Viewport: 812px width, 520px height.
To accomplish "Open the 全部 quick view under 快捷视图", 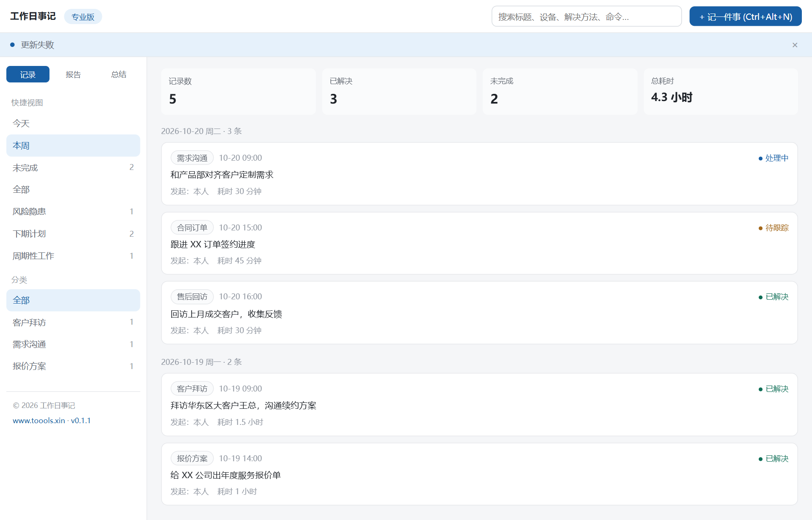I will coord(73,189).
